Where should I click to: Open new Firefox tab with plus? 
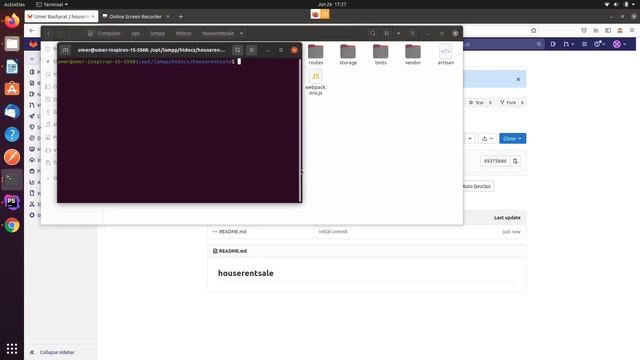181,17
